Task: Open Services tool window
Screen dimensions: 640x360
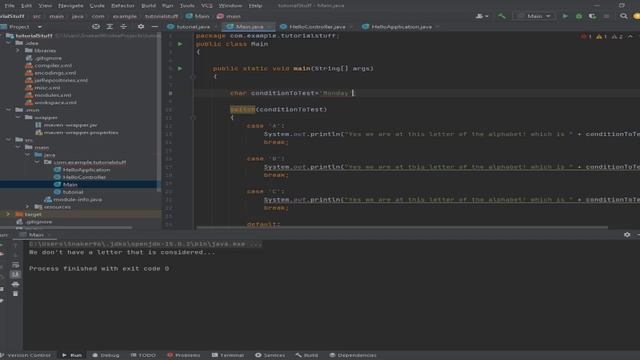Action: pos(270,355)
